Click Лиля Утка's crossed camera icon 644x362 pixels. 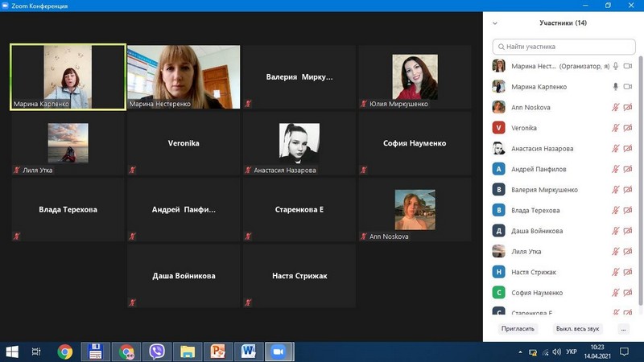[x=628, y=251]
